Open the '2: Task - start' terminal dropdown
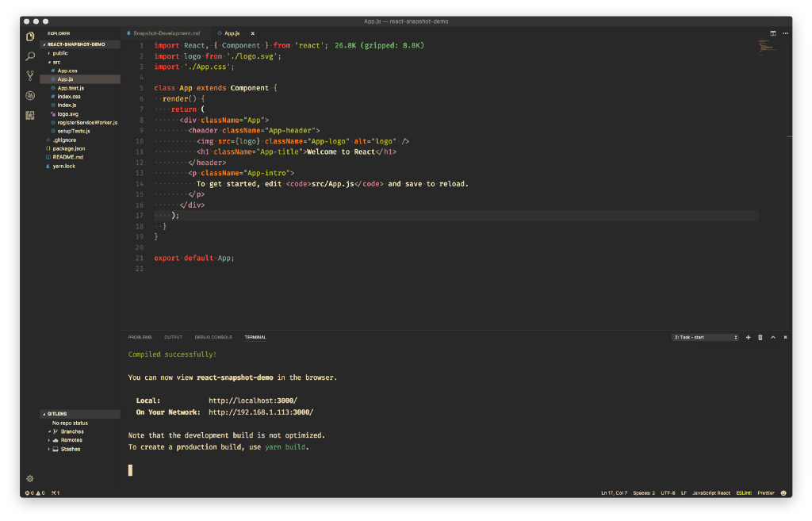Viewport: 812px width, 521px height. pos(705,337)
